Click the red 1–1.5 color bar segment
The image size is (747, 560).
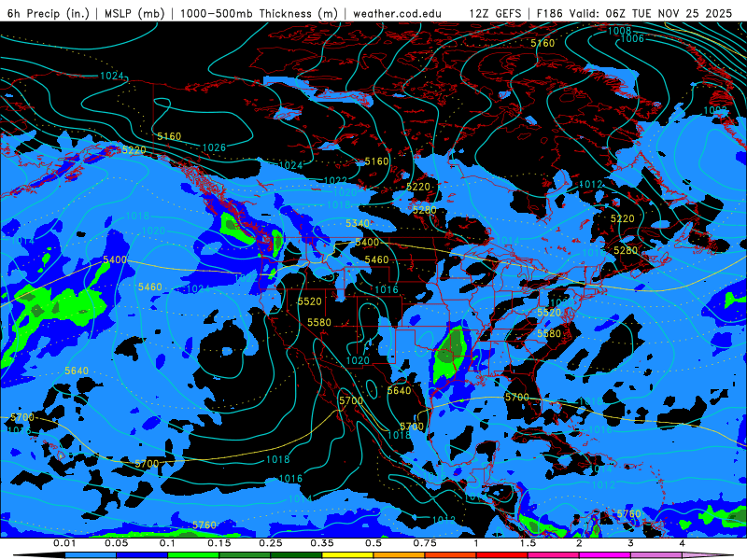(x=502, y=555)
